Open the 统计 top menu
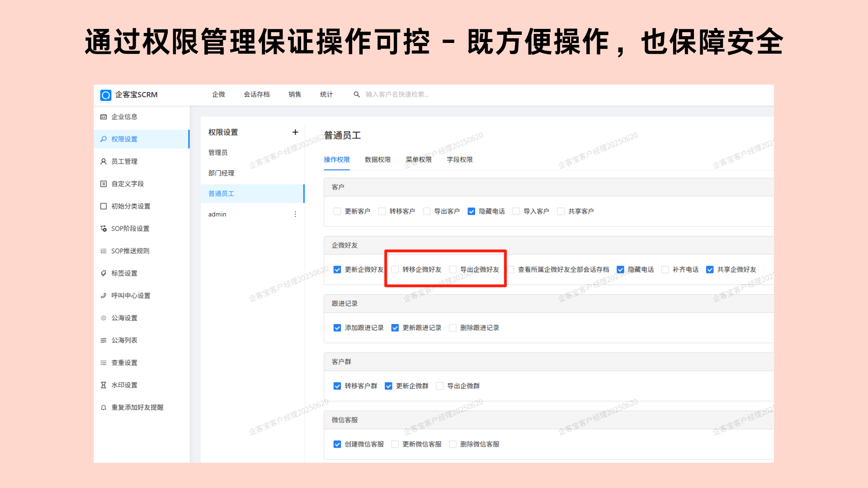The height and width of the screenshot is (488, 868). [326, 94]
